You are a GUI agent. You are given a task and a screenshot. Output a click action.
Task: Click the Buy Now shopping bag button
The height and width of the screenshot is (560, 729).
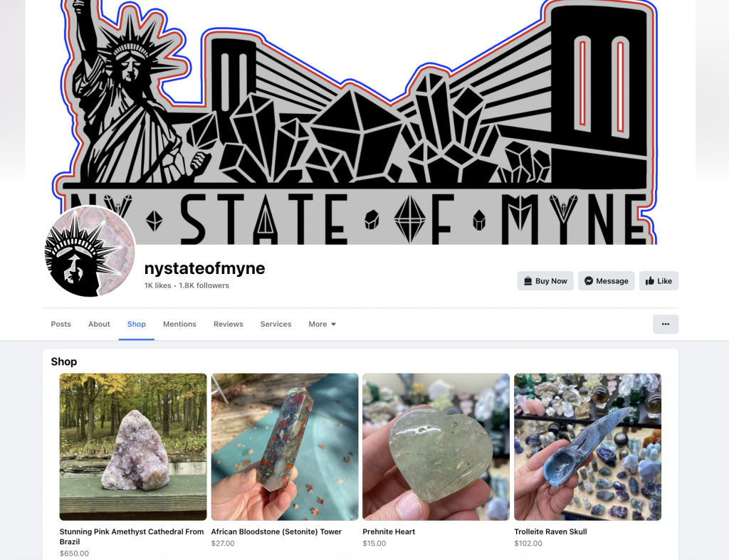[545, 280]
